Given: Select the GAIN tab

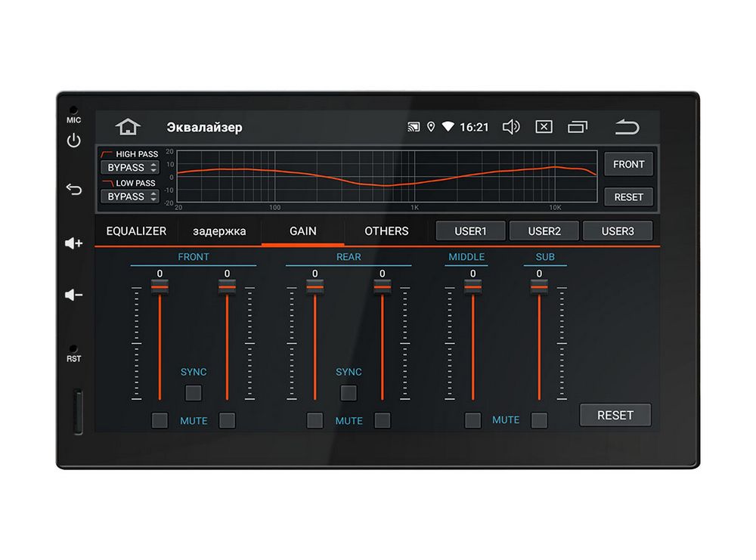Looking at the screenshot, I should [x=303, y=231].
